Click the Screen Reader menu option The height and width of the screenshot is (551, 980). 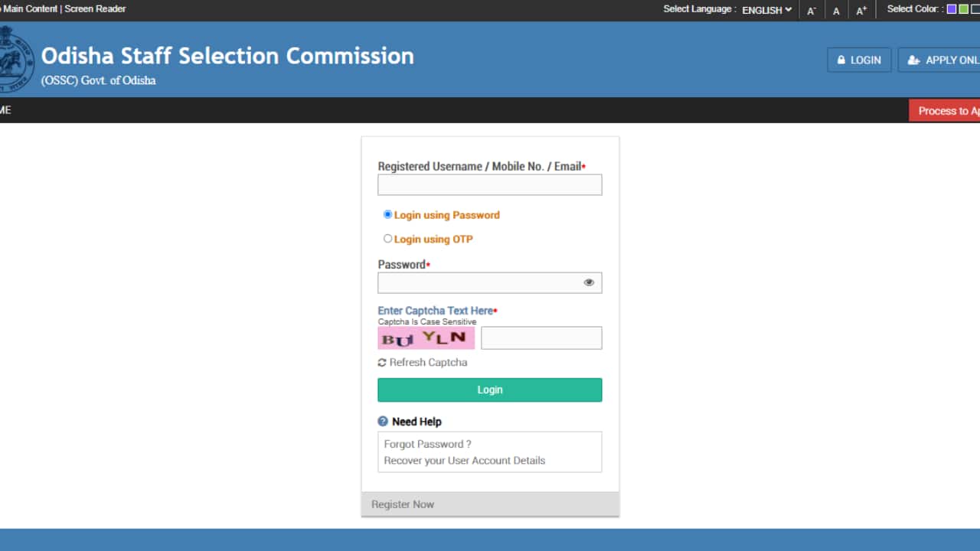(x=96, y=8)
